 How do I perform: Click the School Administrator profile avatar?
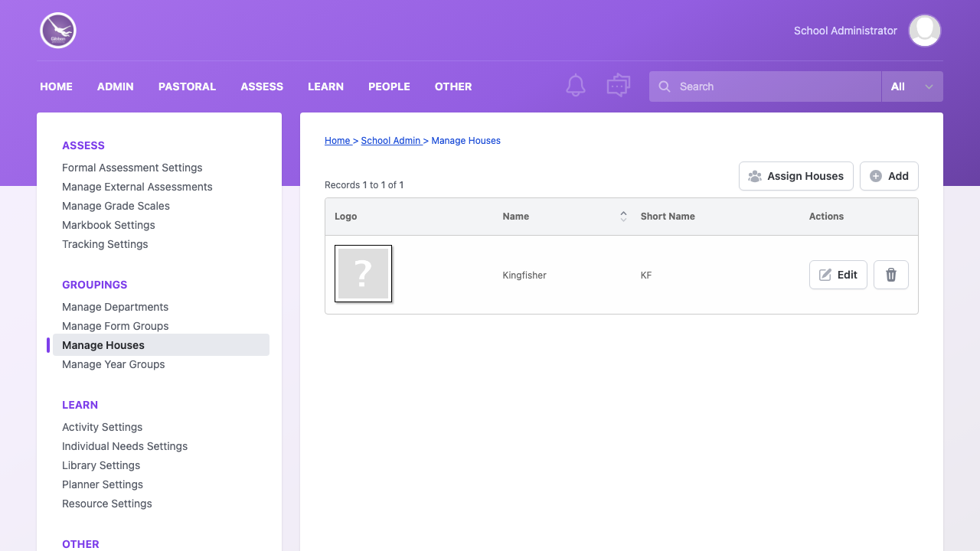click(x=925, y=31)
